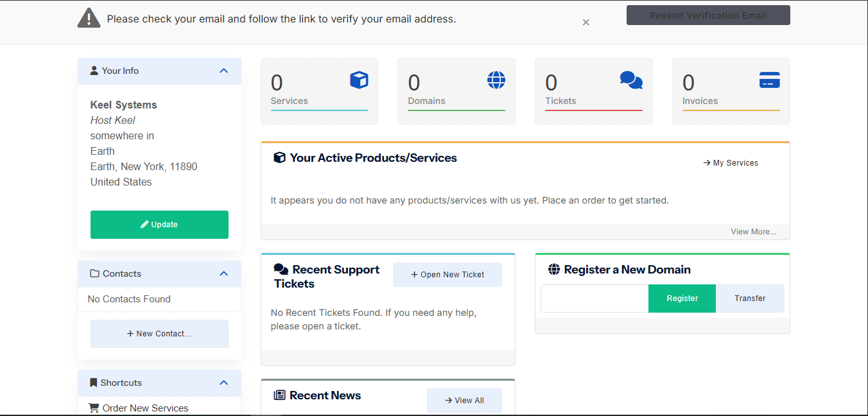This screenshot has height=416, width=868.
Task: Click the Keel Systems company name
Action: [x=123, y=105]
